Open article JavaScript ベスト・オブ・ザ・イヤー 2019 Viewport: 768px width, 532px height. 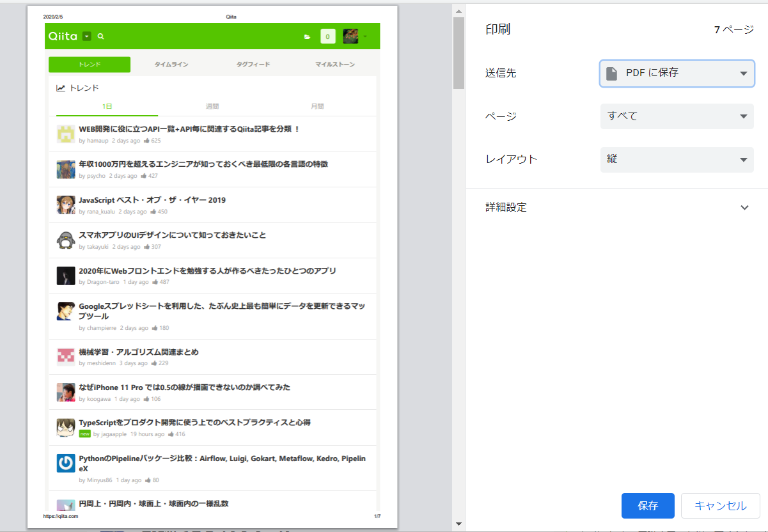point(152,200)
